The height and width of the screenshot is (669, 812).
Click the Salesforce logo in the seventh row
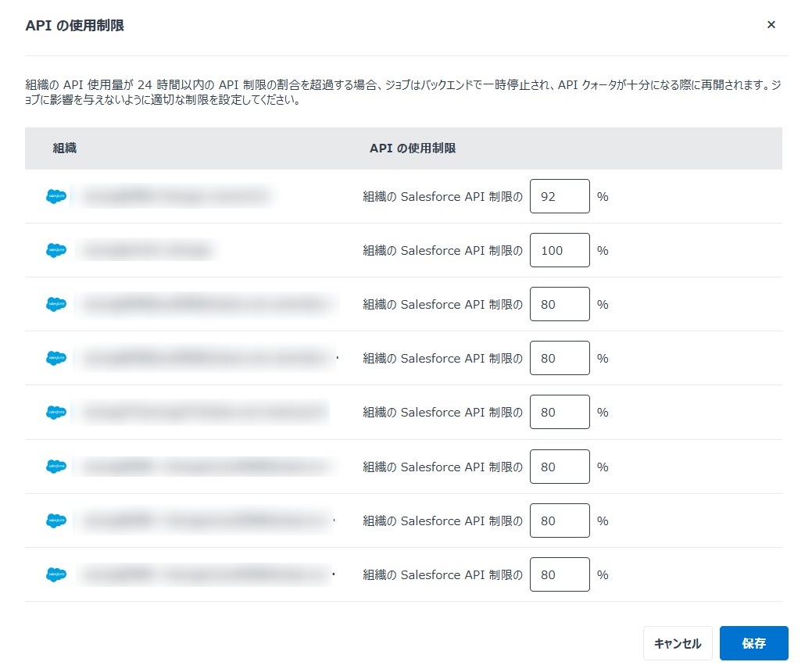click(55, 521)
